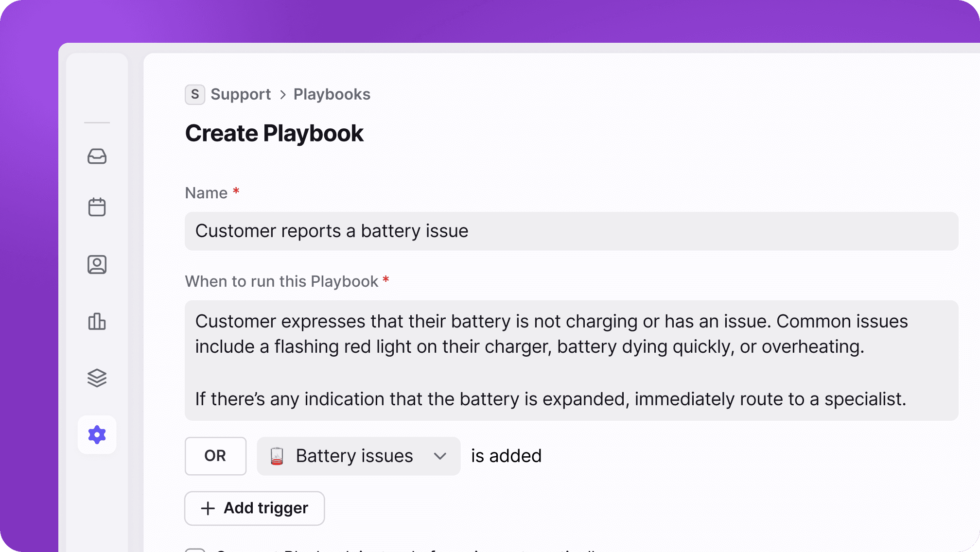Open the Inbox from the sidebar

tap(97, 156)
